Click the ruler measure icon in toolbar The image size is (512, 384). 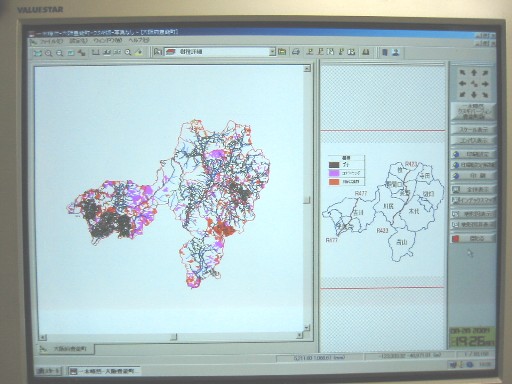coord(96,52)
